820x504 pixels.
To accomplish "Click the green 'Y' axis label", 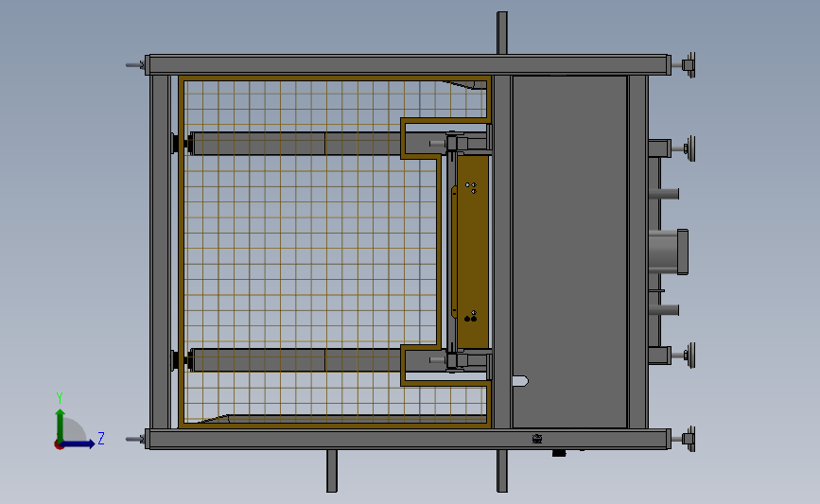I will click(60, 398).
